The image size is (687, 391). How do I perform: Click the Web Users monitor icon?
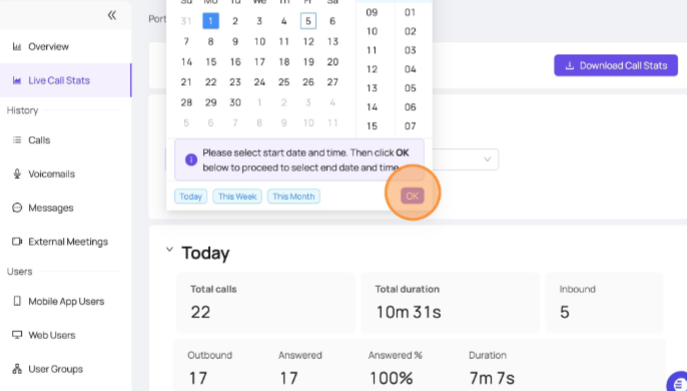[17, 335]
